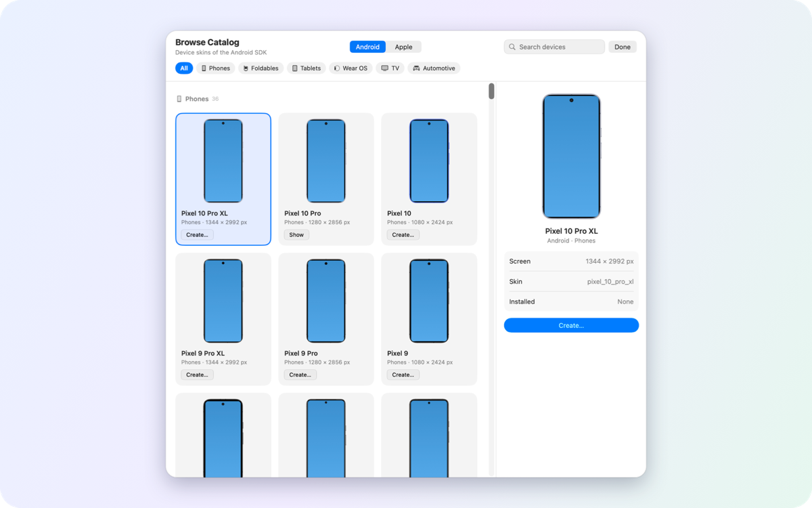This screenshot has width=812, height=508.
Task: Click the Installed value None
Action: [625, 302]
